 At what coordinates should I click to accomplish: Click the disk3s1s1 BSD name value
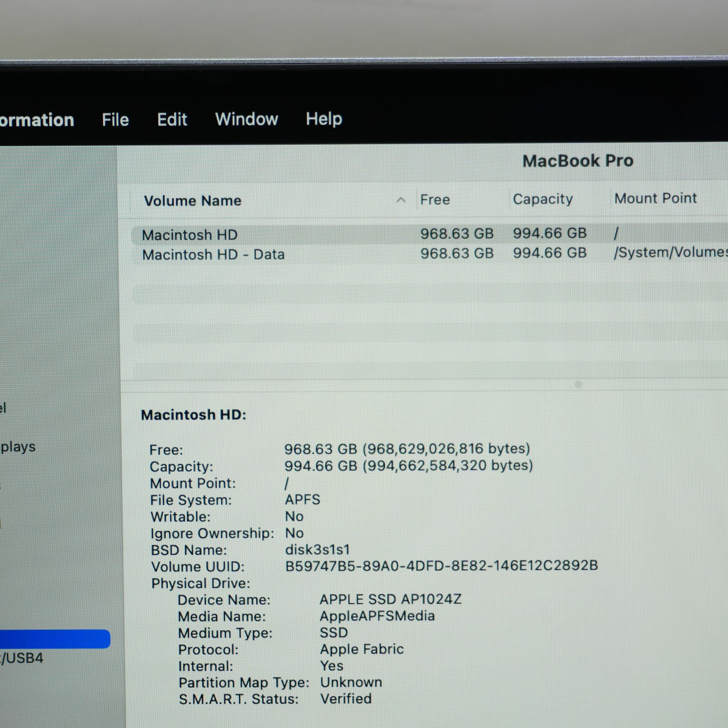317,550
